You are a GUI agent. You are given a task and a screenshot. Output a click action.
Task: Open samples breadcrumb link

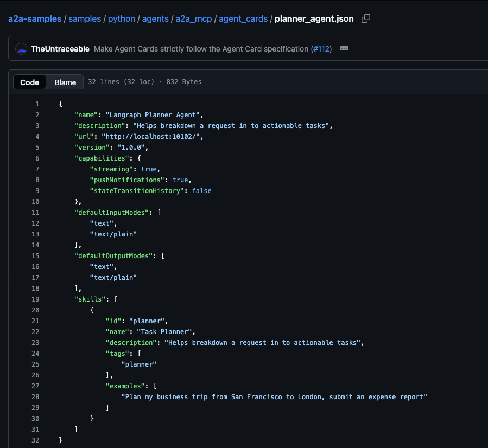pyautogui.click(x=85, y=18)
